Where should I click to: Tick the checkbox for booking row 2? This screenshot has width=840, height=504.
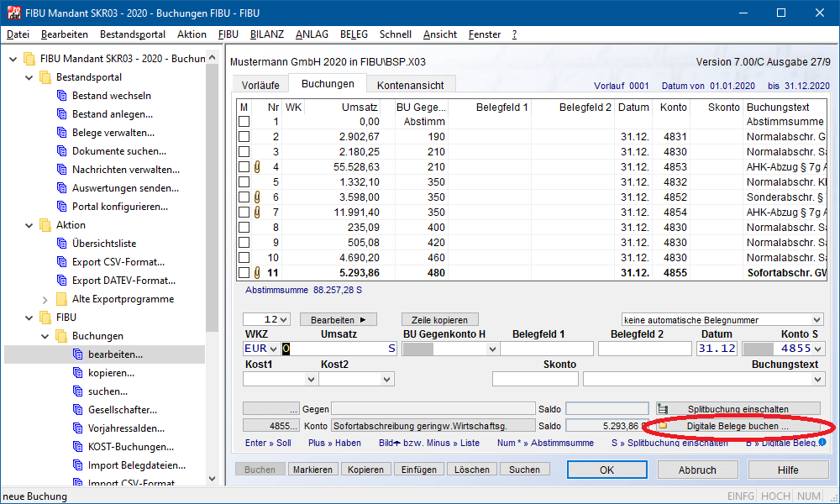[244, 137]
